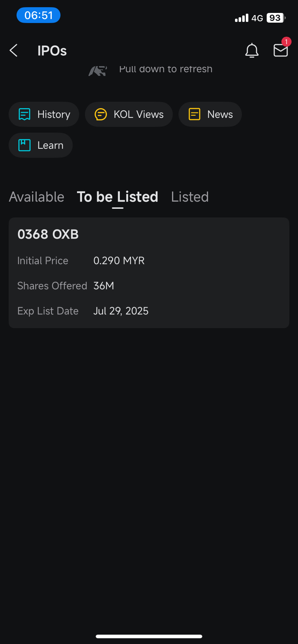Tap the bull logo beside refresh text
The width and height of the screenshot is (298, 644).
click(x=98, y=71)
